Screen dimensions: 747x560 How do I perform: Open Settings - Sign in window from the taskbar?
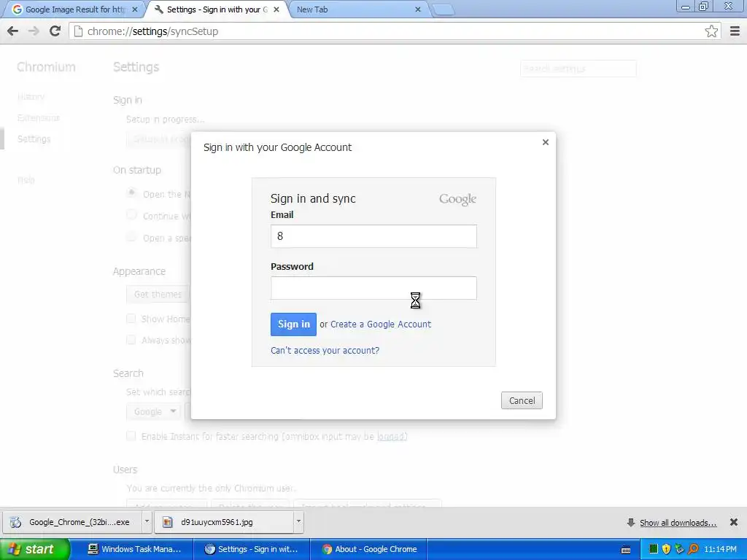pyautogui.click(x=251, y=549)
